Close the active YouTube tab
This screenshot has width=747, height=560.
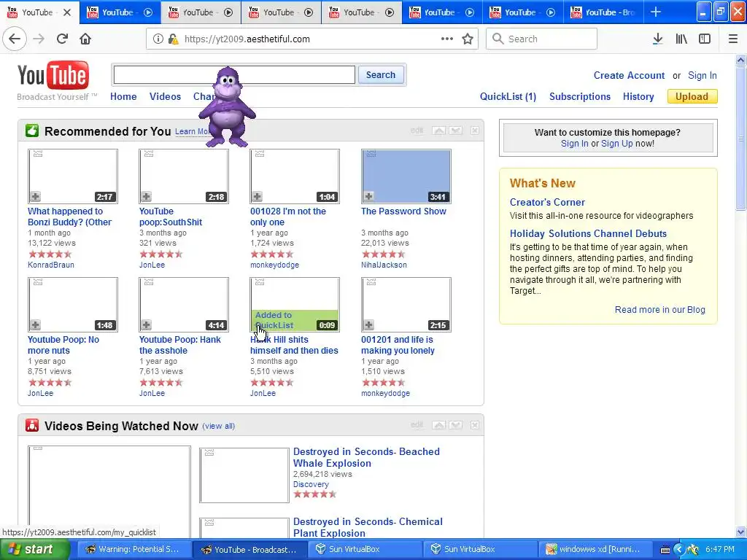pyautogui.click(x=67, y=12)
